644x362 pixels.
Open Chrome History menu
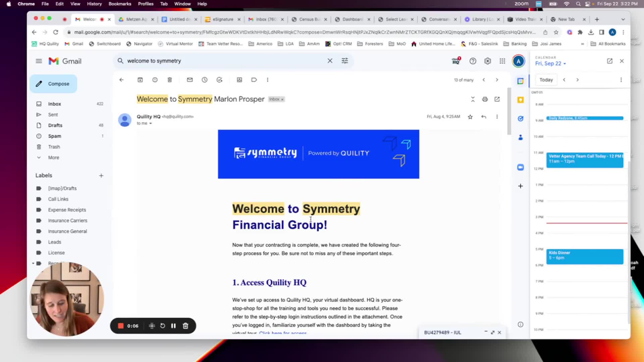pyautogui.click(x=94, y=4)
